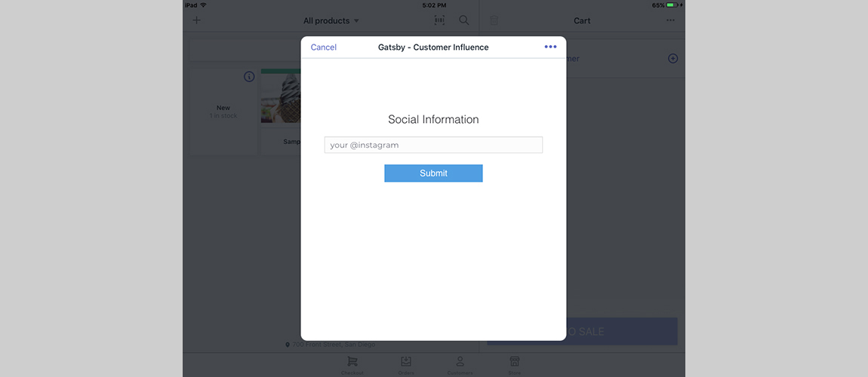Tap the 700 Front Street location label

tap(330, 345)
